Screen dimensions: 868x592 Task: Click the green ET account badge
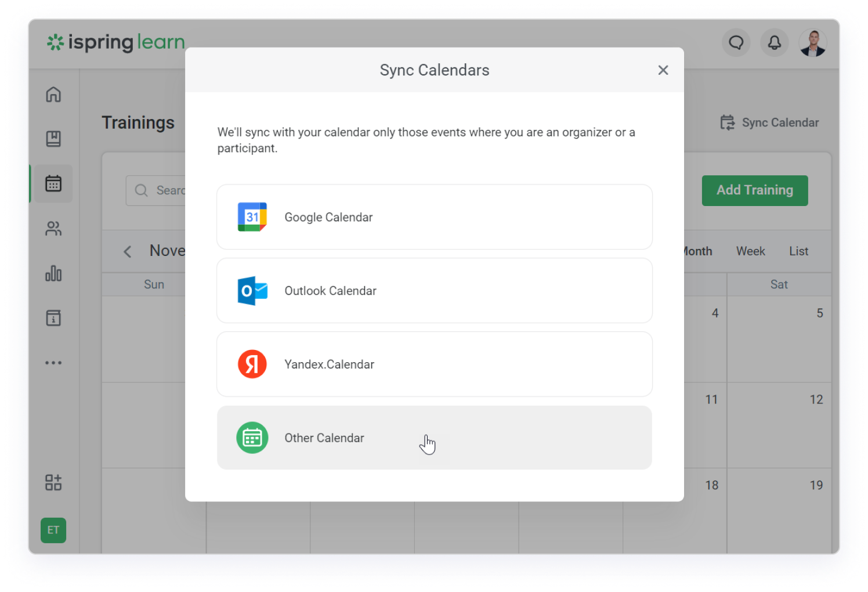[x=53, y=530]
